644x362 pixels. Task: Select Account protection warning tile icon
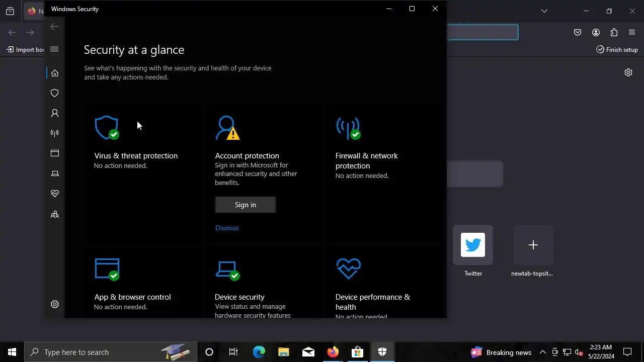(227, 128)
